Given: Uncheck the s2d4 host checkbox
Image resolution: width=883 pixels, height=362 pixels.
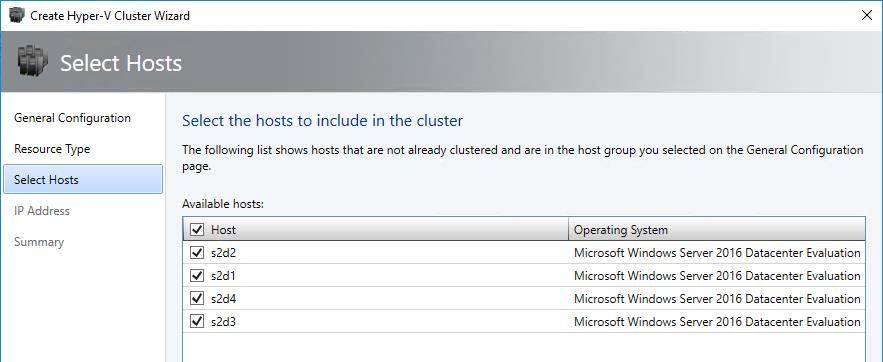Looking at the screenshot, I should coord(197,298).
